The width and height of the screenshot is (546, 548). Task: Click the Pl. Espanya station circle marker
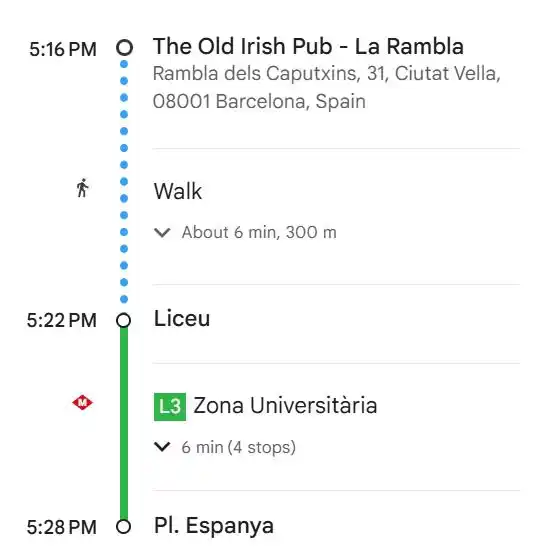pyautogui.click(x=123, y=527)
